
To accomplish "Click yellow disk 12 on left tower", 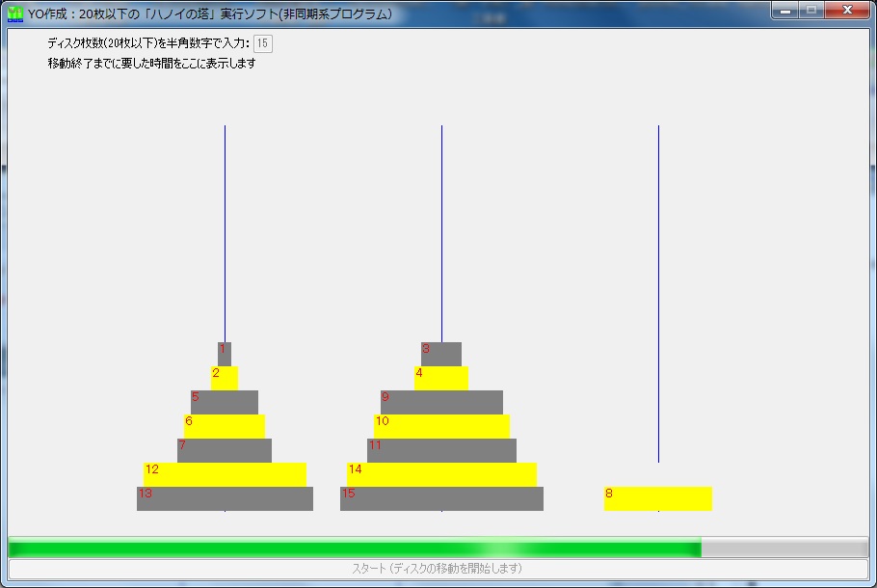I will 225,474.
